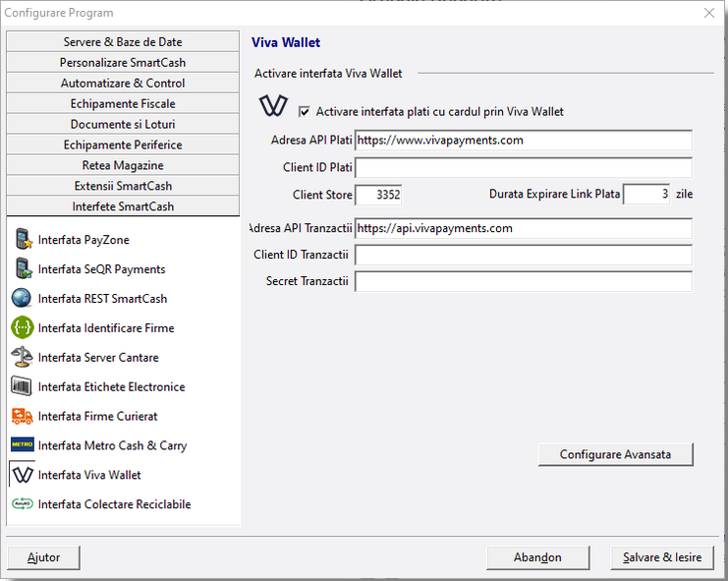Screen dimensions: 728x581
Task: Click the Durata Expirare Link Plata field
Action: pos(646,194)
